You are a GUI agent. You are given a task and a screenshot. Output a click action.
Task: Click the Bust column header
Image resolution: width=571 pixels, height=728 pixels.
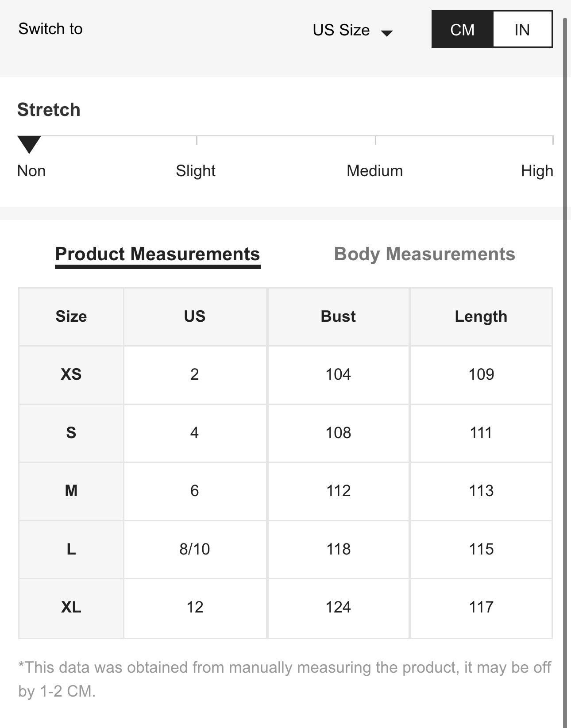[x=338, y=316]
